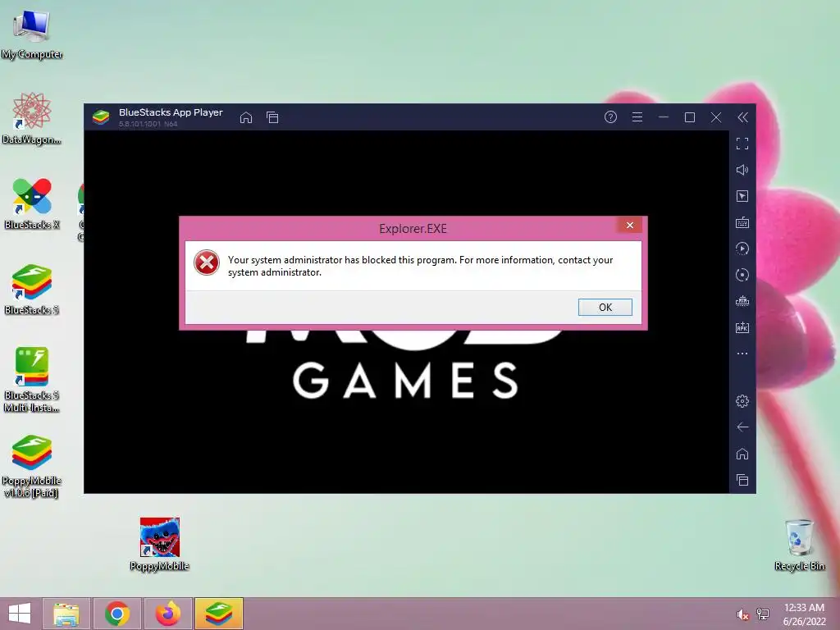Select PoppyMobile Huggy Wuggy desktop shortcut
840x630 pixels.
pos(160,545)
